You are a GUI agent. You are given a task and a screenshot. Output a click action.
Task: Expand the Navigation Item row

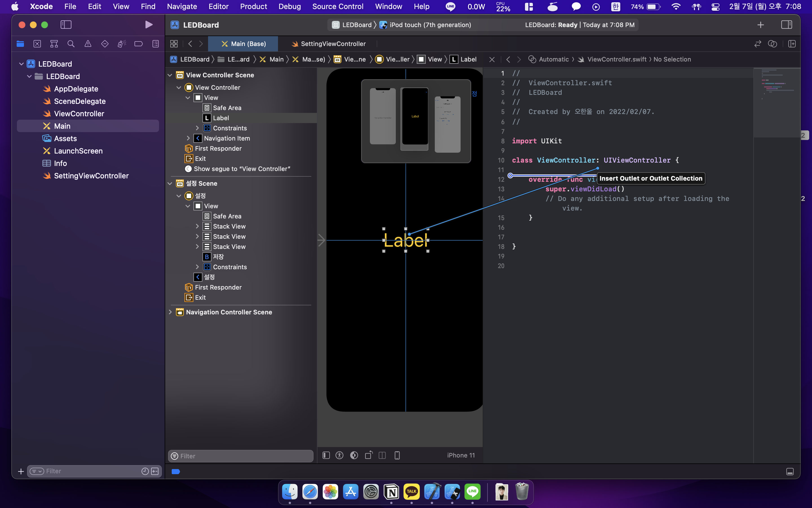(x=188, y=138)
